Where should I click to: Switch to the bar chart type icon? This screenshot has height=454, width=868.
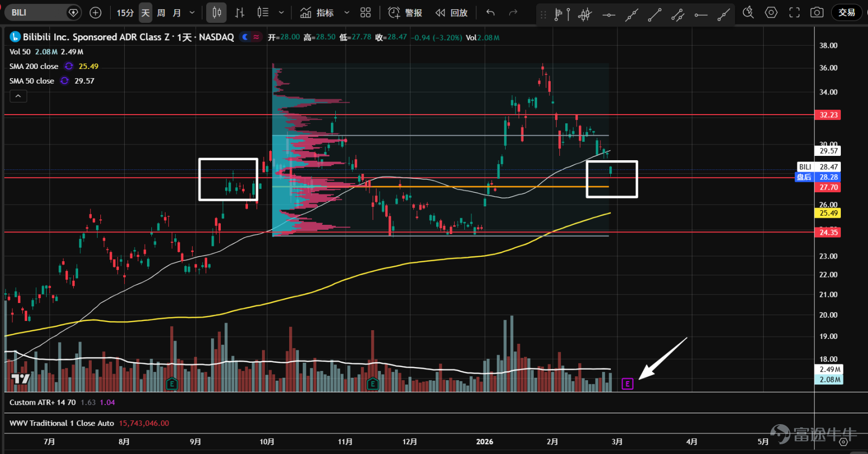coord(240,12)
